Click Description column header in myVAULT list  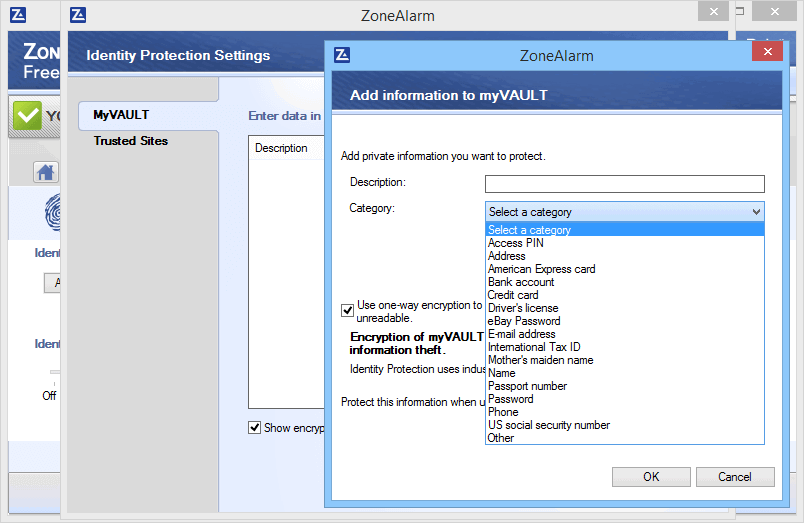[x=286, y=148]
